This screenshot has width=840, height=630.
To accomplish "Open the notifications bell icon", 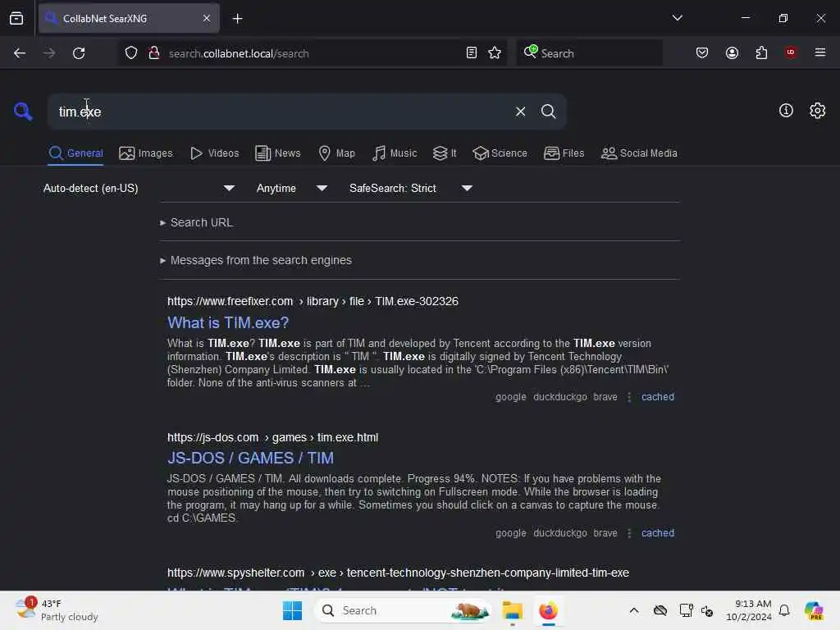I will 784,610.
